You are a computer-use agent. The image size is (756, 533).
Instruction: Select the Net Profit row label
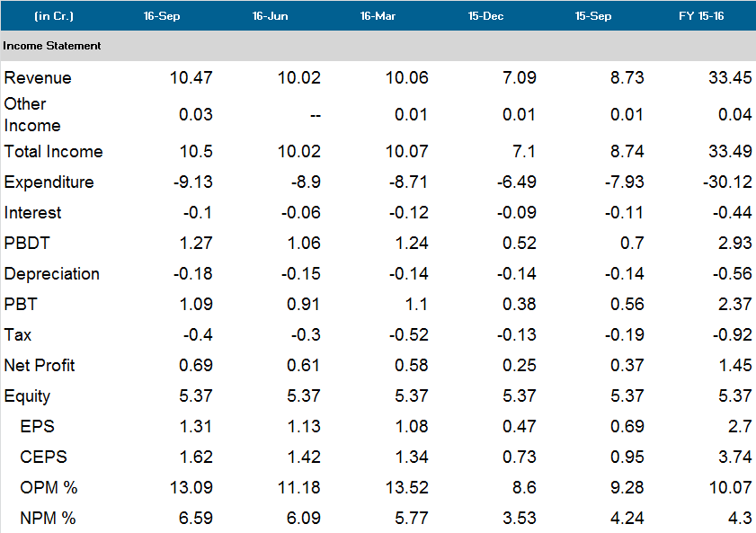click(40, 366)
